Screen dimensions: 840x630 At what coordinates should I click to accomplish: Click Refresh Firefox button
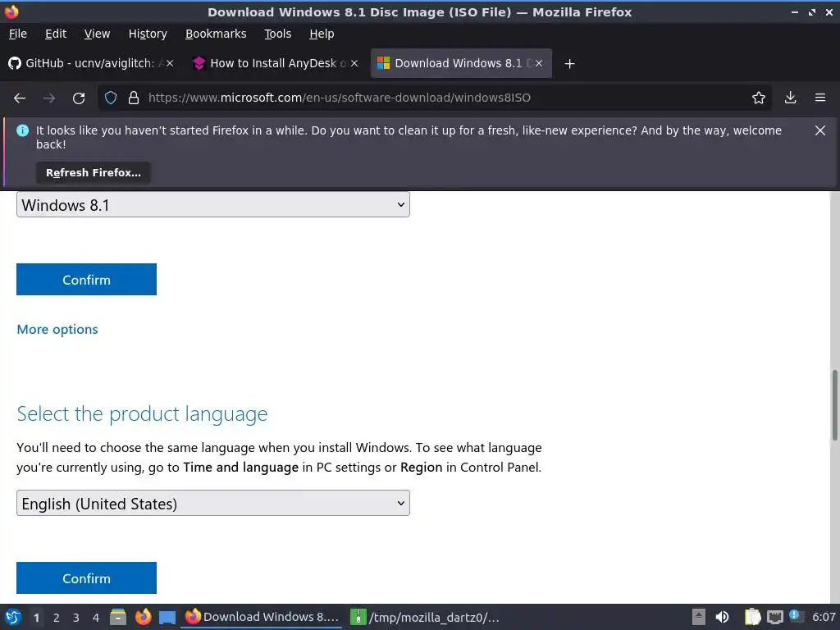94,173
